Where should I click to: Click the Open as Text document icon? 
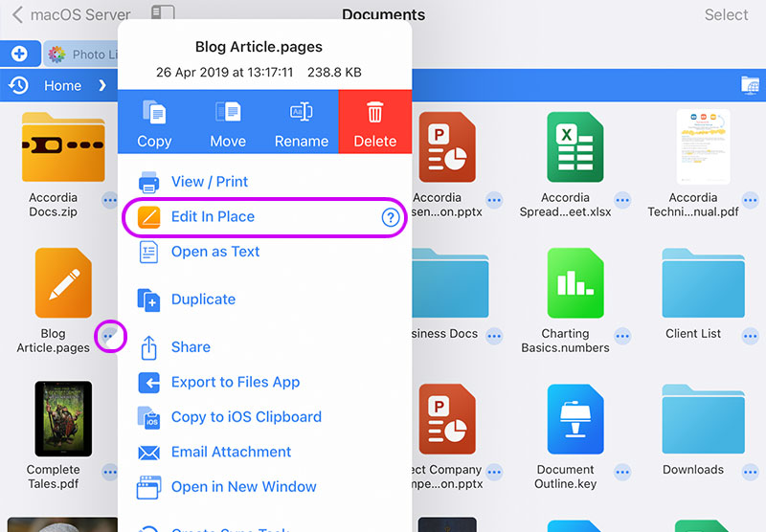pos(148,253)
